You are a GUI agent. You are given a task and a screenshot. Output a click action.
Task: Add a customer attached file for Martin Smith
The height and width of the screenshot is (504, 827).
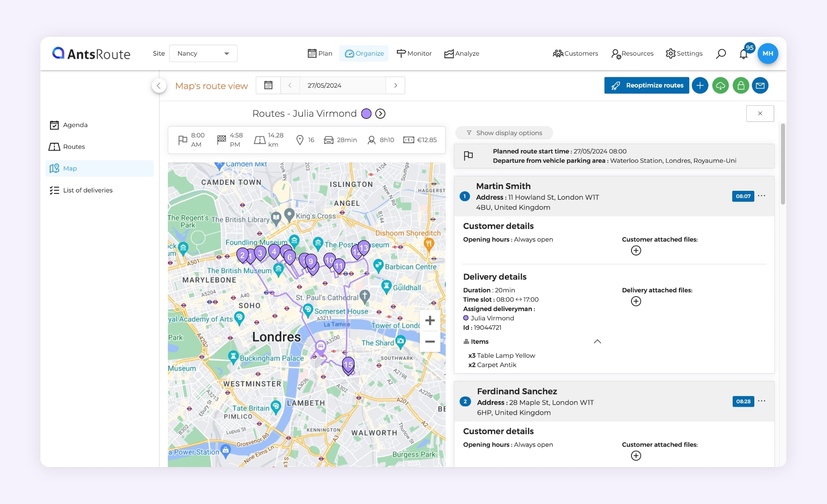coord(636,251)
